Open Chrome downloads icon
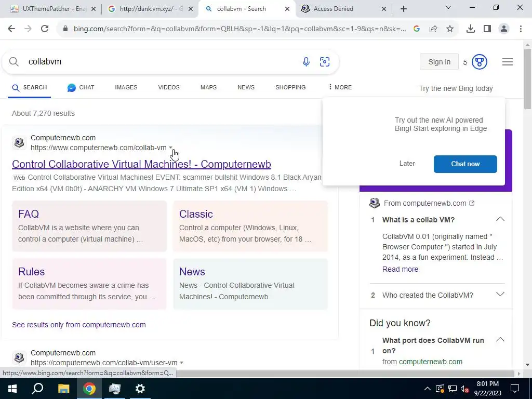The image size is (532, 399). pos(471,29)
